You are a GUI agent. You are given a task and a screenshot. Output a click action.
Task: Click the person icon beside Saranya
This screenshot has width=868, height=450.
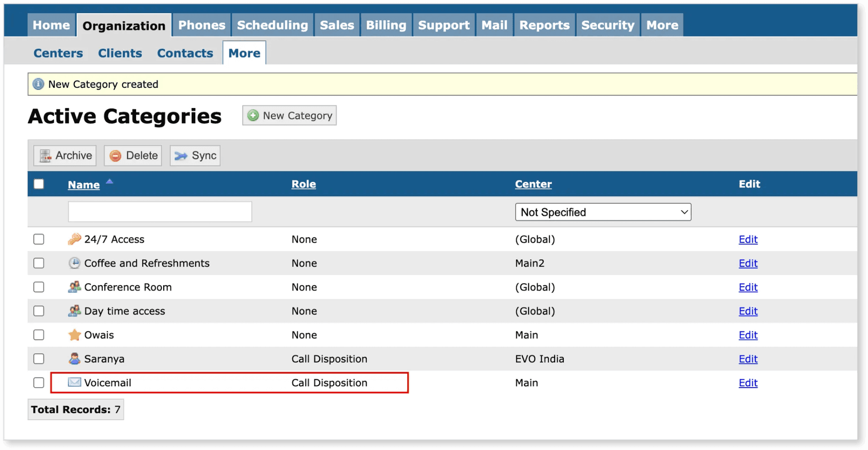pyautogui.click(x=74, y=359)
